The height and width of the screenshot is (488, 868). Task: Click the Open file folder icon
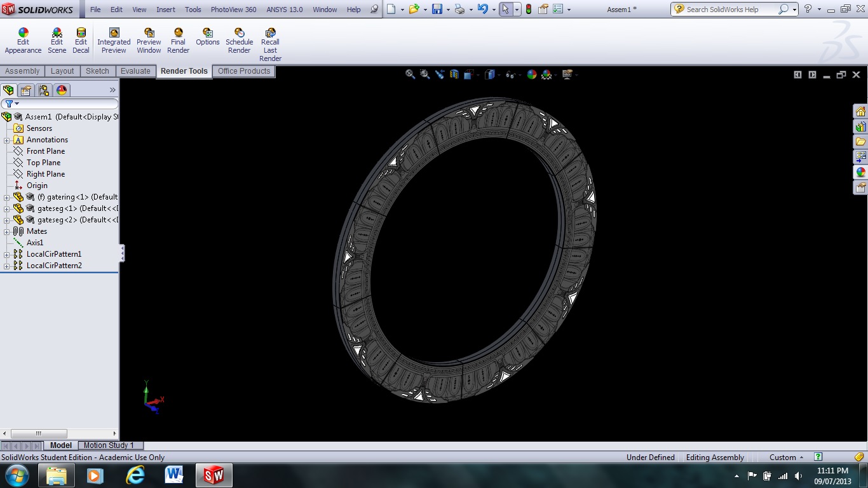pos(414,9)
